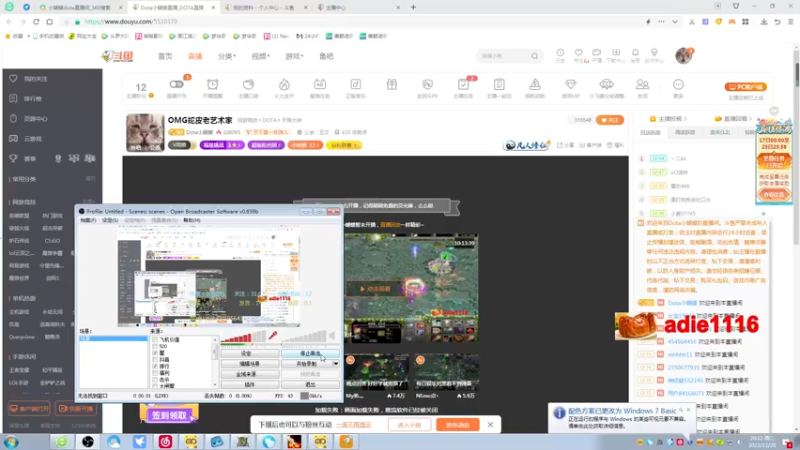Toggle the 抖音 source checkbox in OBS

click(x=155, y=360)
